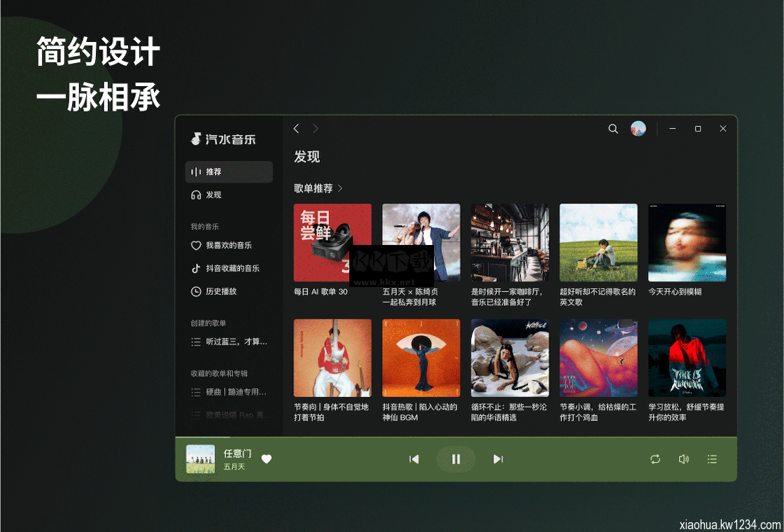Mute the volume speaker icon
784x532 pixels.
684,459
